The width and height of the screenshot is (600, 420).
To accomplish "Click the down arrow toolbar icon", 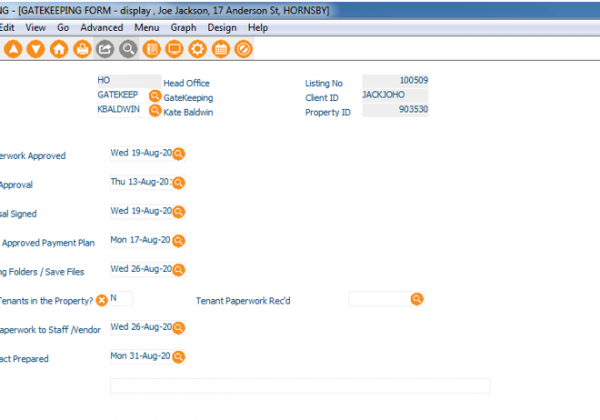I will click(x=36, y=49).
